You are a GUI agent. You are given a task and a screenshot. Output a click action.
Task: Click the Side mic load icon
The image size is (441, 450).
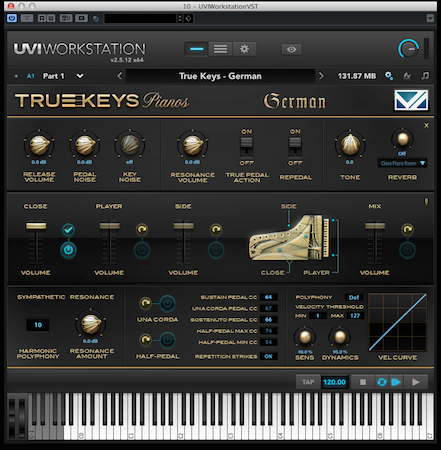pyautogui.click(x=216, y=229)
